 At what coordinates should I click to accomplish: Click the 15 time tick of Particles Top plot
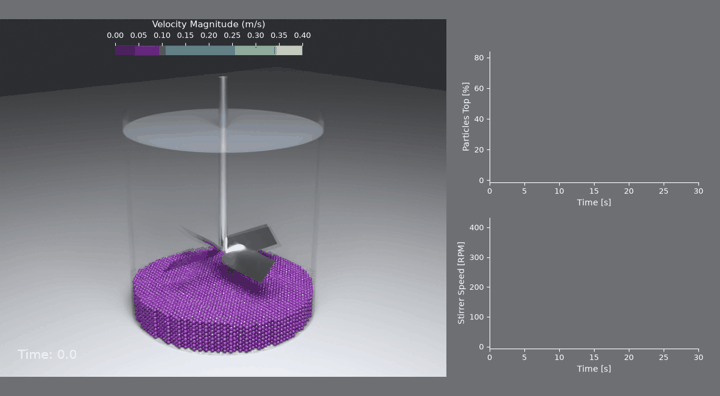pos(594,191)
